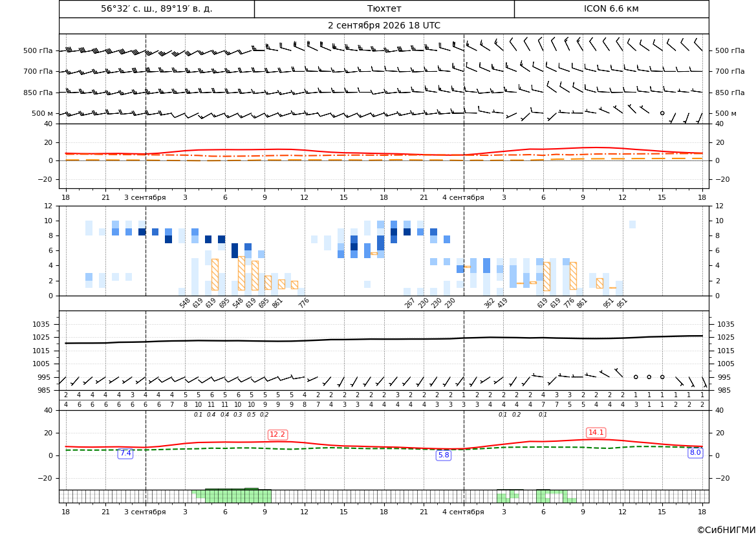Click the ©СибНИГМИ copyright text
This screenshot has height=535, width=756.
tap(726, 530)
